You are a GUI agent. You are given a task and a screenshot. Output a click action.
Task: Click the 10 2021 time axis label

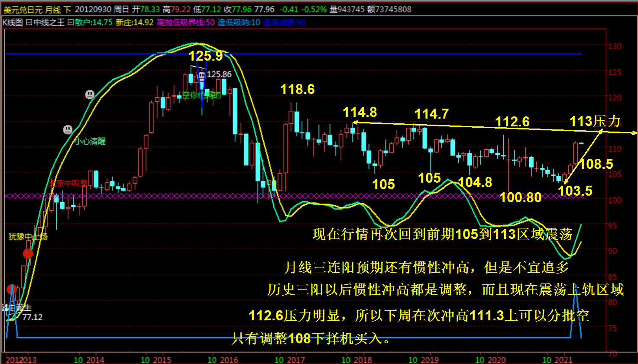(x=557, y=360)
